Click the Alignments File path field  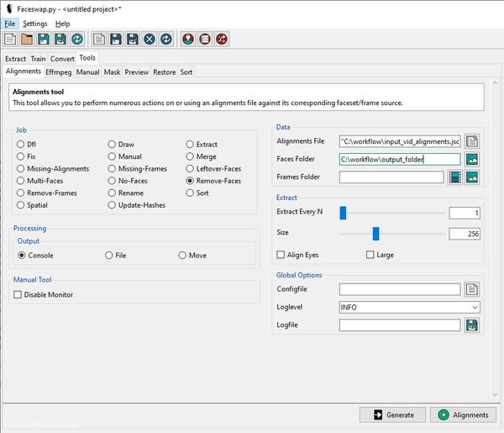click(x=400, y=141)
